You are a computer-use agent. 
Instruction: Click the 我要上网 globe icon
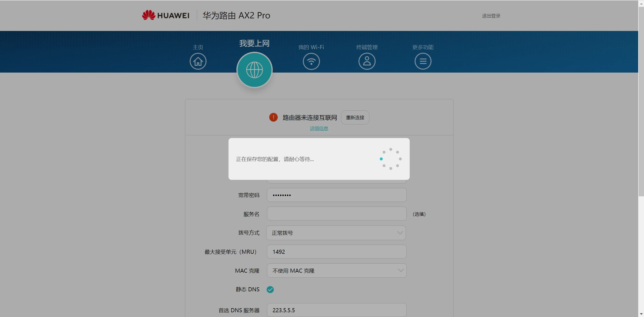click(x=254, y=70)
